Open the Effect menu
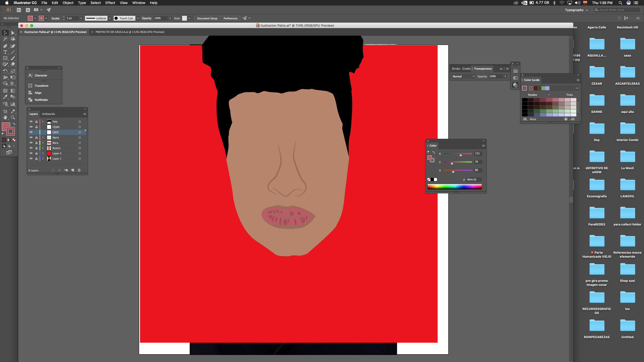Screen dimensions: 644x362 (x=110, y=3)
